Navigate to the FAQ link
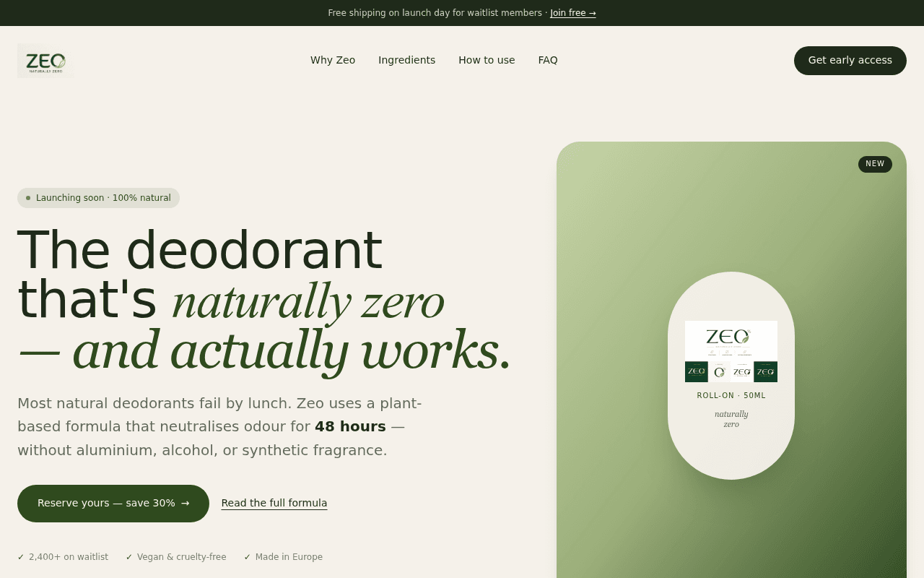924x578 pixels. point(548,60)
